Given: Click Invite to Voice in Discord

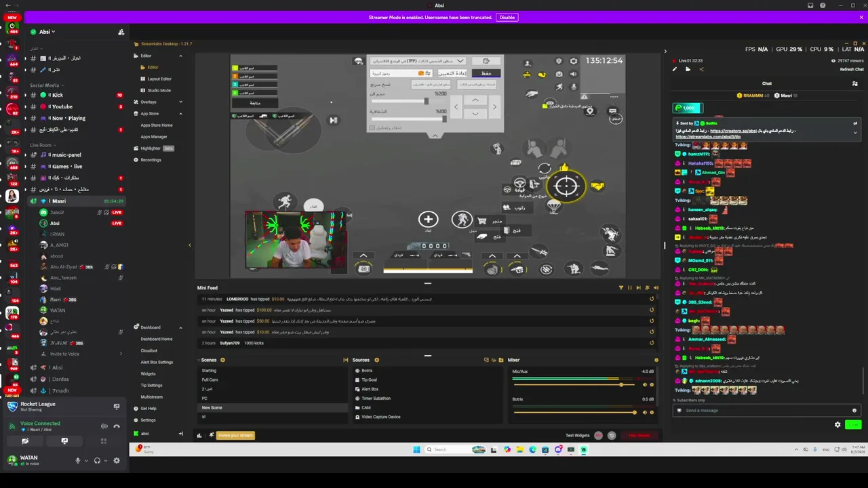Looking at the screenshot, I should click(64, 354).
